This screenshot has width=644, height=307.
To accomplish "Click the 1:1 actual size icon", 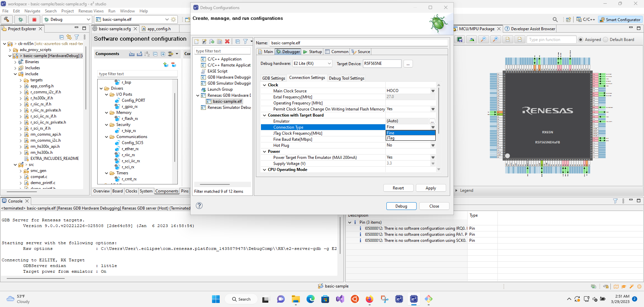I will coord(507,39).
